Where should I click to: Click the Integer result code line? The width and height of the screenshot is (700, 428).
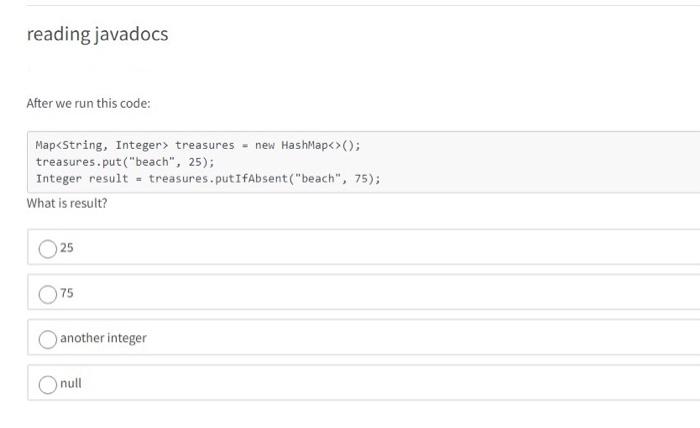[x=208, y=179]
